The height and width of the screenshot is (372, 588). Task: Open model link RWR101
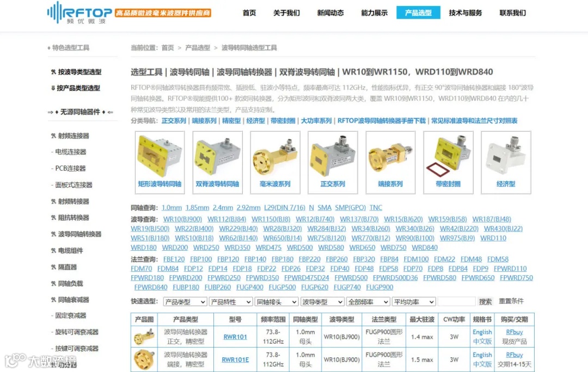click(235, 337)
